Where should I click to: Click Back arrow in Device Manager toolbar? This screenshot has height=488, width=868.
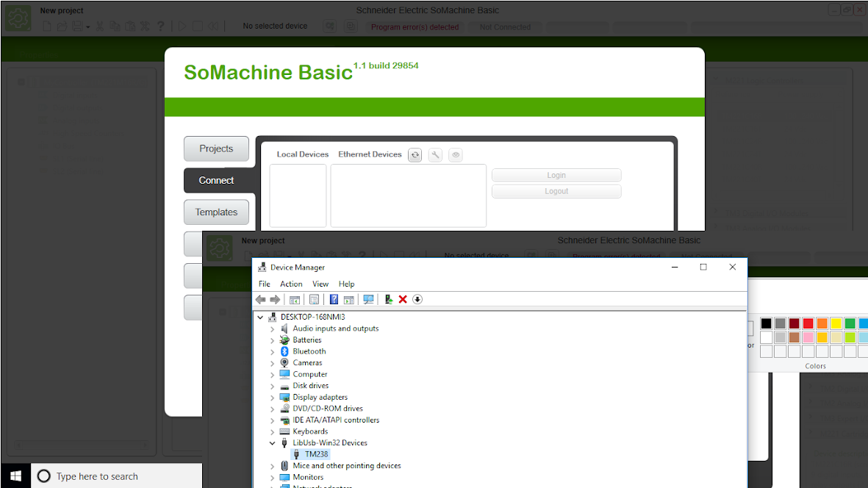point(261,299)
